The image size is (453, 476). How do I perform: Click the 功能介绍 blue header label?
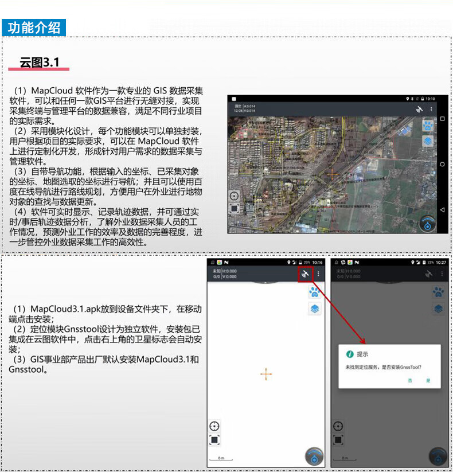click(x=34, y=28)
